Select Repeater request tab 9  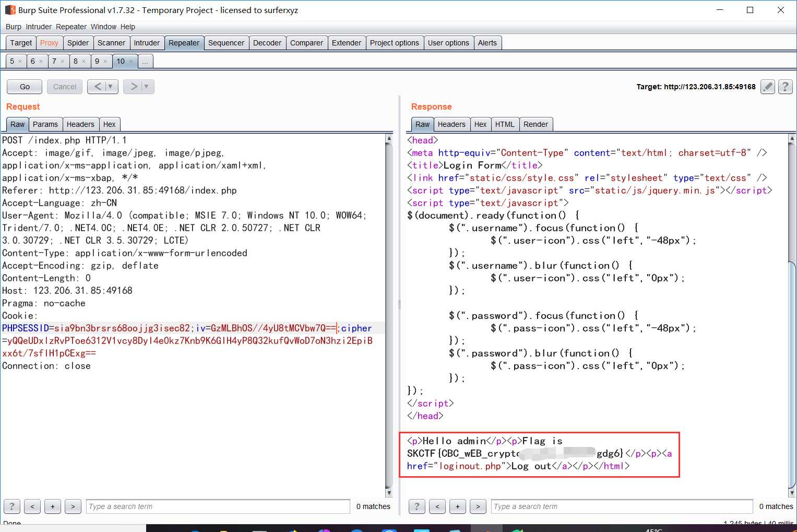click(x=97, y=61)
